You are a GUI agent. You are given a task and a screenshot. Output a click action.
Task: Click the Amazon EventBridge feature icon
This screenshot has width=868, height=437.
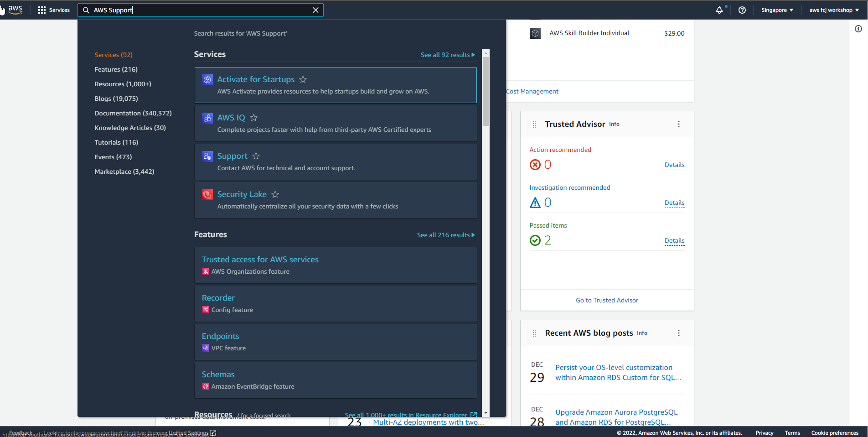[206, 386]
